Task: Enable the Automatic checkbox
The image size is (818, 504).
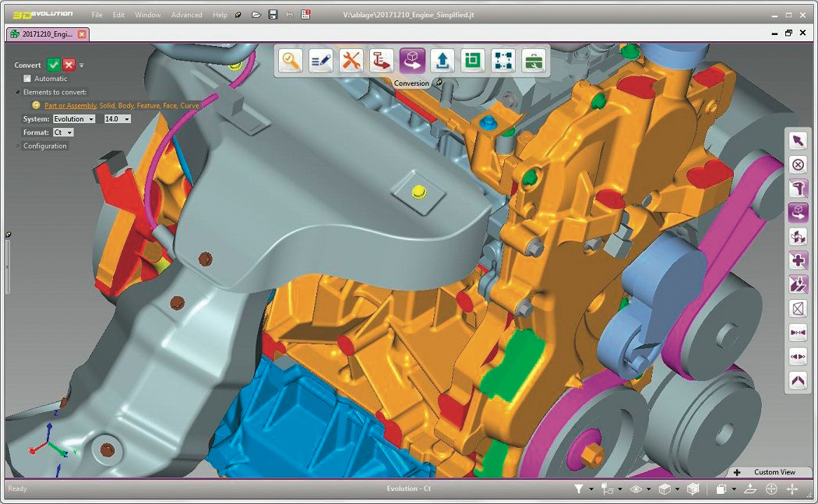Action: click(28, 79)
